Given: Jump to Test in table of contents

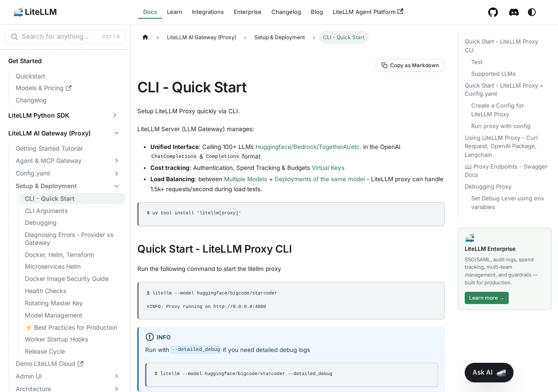Looking at the screenshot, I should click(x=477, y=62).
